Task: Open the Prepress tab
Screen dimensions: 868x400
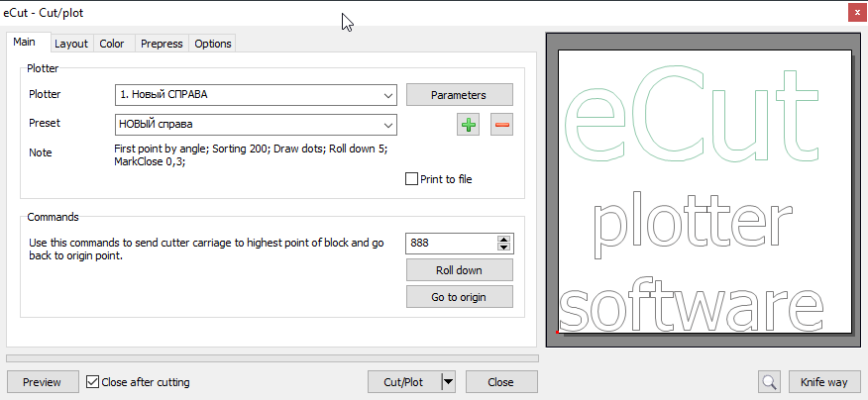Action: [162, 44]
